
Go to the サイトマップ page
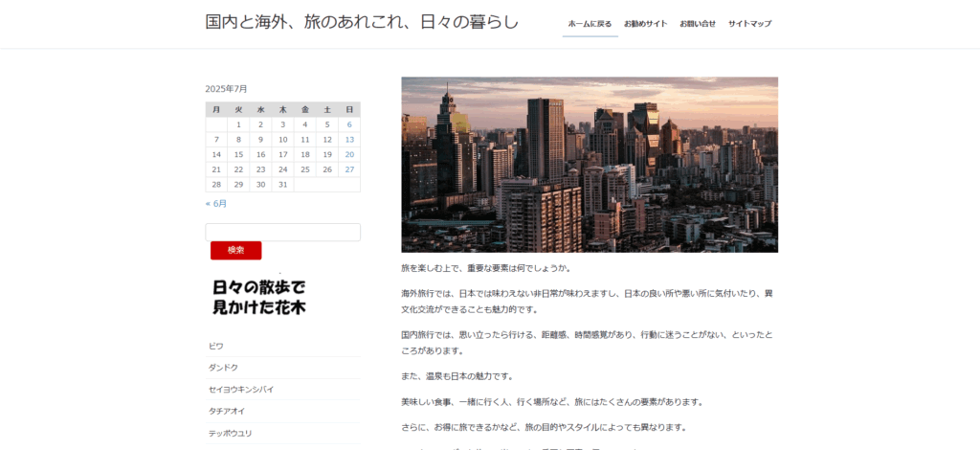point(749,24)
